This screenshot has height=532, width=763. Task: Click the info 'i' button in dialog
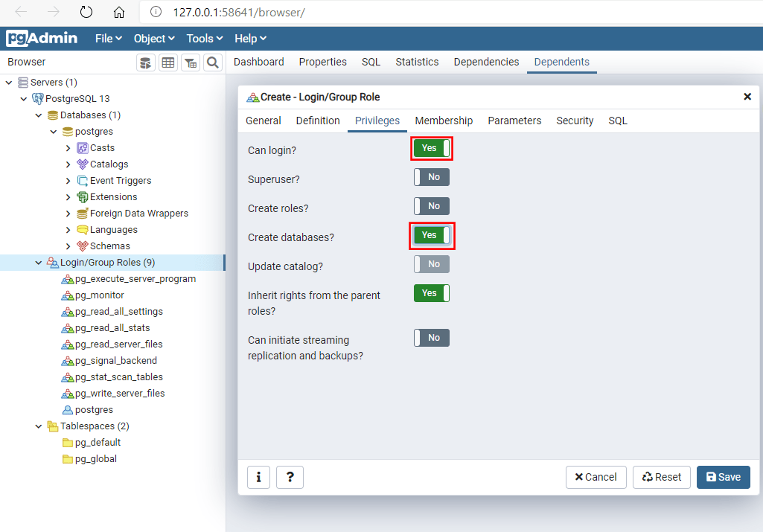258,477
